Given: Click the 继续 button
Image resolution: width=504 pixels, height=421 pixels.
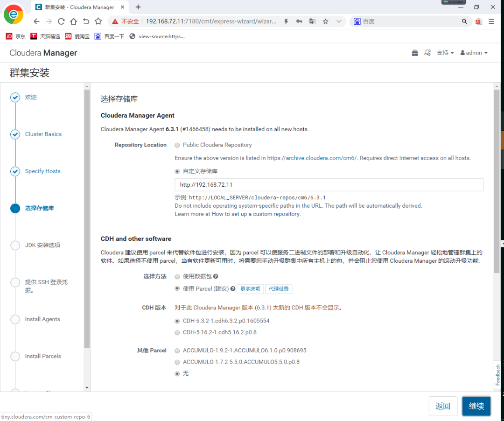Looking at the screenshot, I should coord(476,406).
